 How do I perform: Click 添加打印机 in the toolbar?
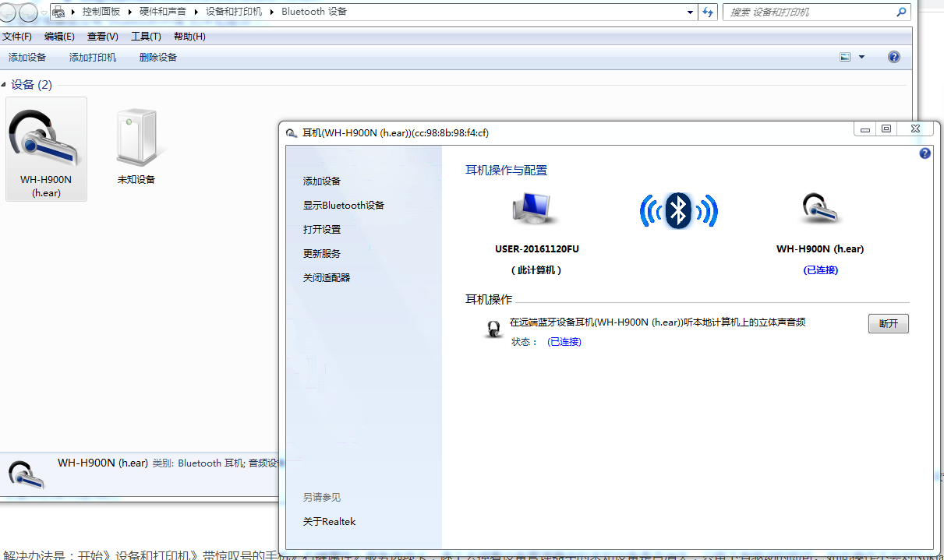93,57
